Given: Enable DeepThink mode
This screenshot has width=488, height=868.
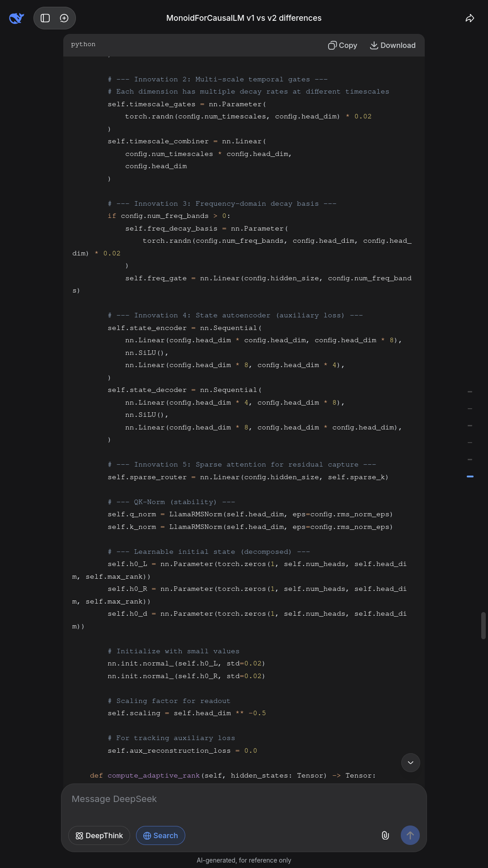Looking at the screenshot, I should click(99, 835).
